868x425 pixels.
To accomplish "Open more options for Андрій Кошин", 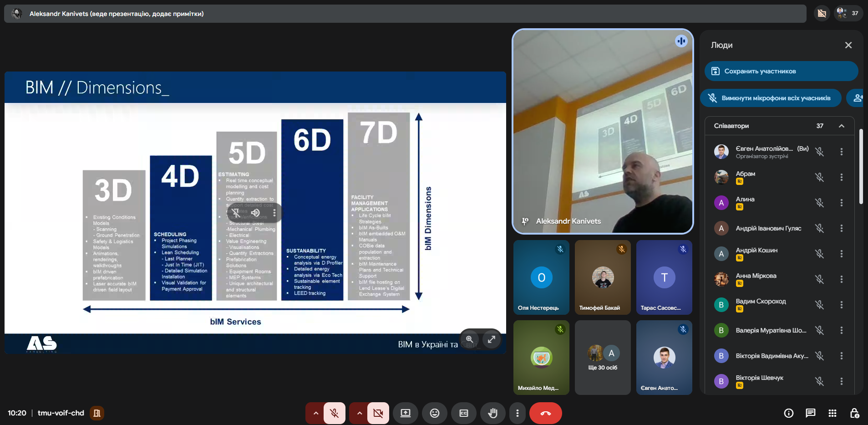I will click(x=842, y=254).
